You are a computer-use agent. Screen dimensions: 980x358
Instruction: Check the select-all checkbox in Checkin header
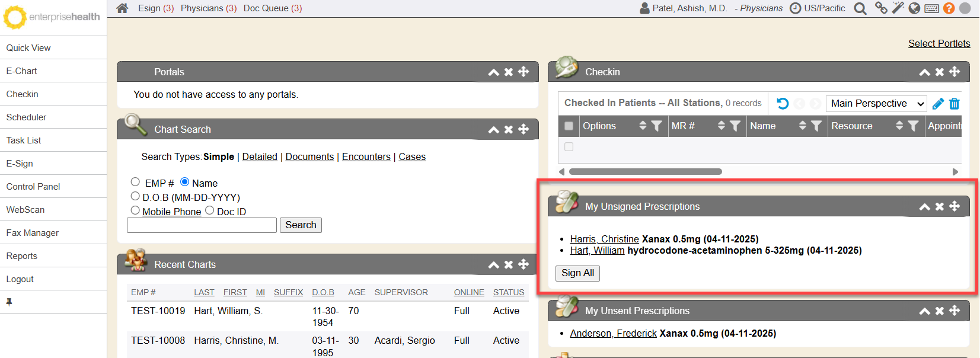click(x=569, y=126)
